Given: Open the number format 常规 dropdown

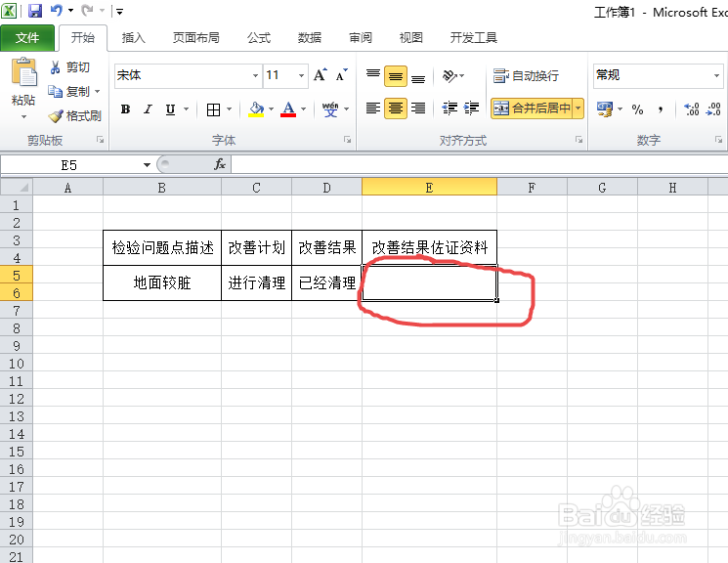Looking at the screenshot, I should click(716, 75).
